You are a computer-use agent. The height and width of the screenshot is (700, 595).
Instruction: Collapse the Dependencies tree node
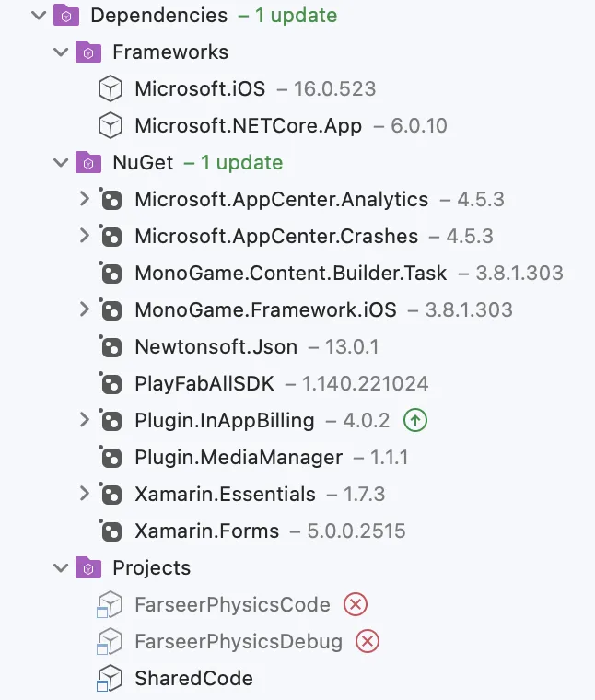pyautogui.click(x=39, y=16)
